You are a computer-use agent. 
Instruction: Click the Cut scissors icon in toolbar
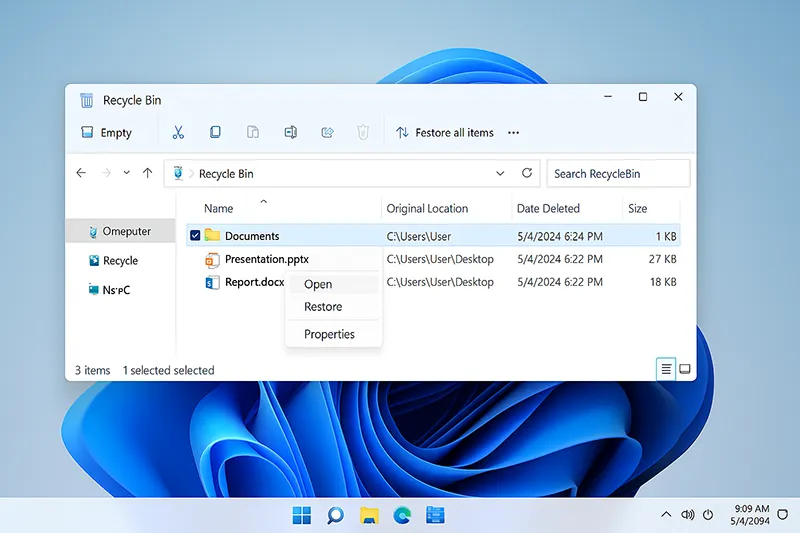[178, 132]
